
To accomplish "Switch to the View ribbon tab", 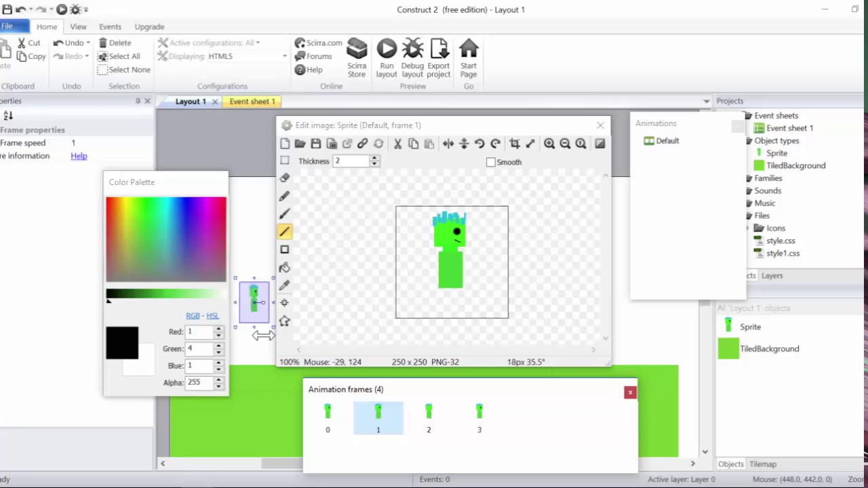I will click(78, 27).
